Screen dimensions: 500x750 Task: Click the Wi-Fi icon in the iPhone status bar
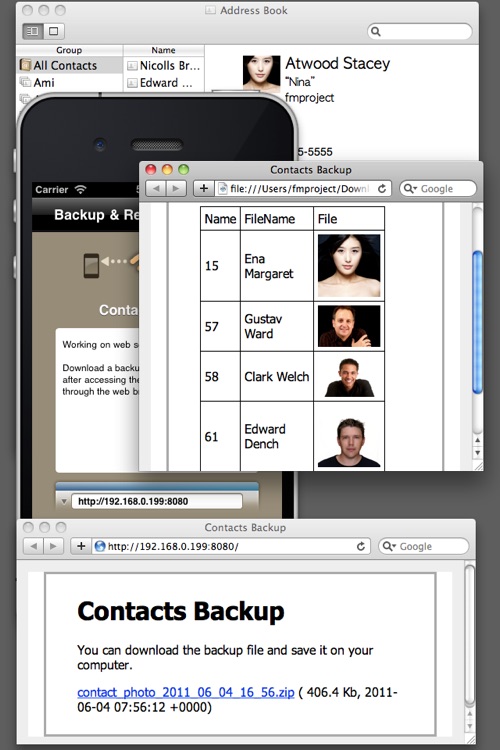[80, 189]
